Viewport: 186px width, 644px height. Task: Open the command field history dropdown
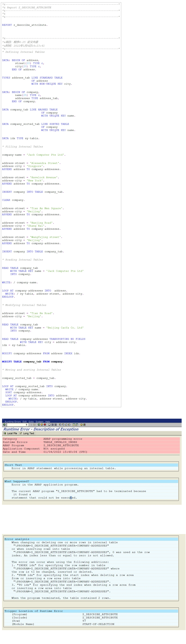(x=27, y=425)
